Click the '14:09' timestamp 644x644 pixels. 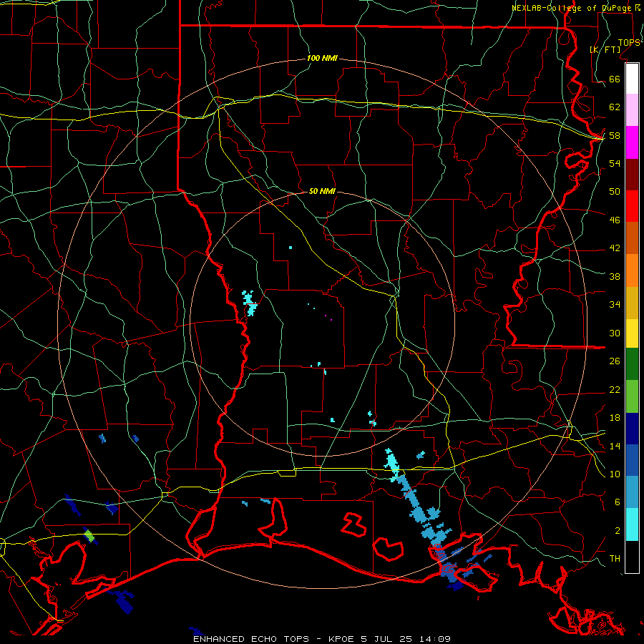point(435,639)
